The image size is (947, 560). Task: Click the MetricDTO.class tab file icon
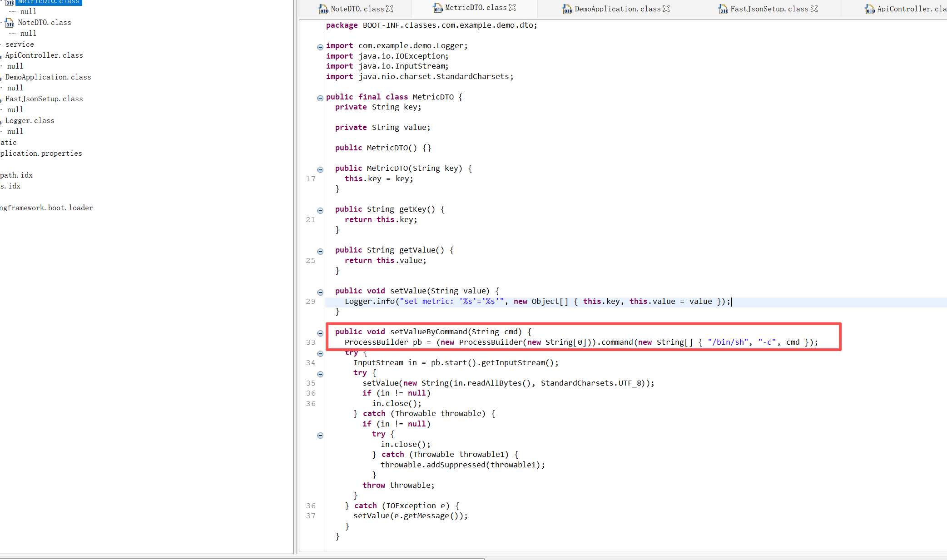(438, 7)
